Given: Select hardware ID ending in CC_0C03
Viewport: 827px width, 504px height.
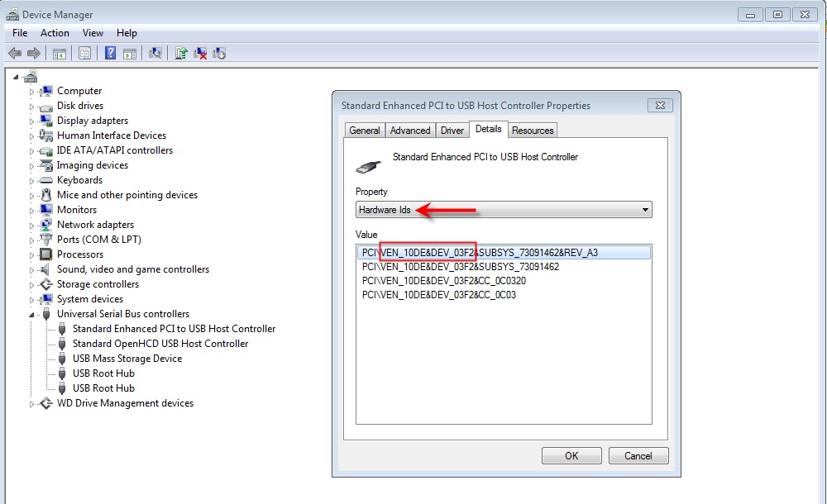Looking at the screenshot, I should 439,295.
